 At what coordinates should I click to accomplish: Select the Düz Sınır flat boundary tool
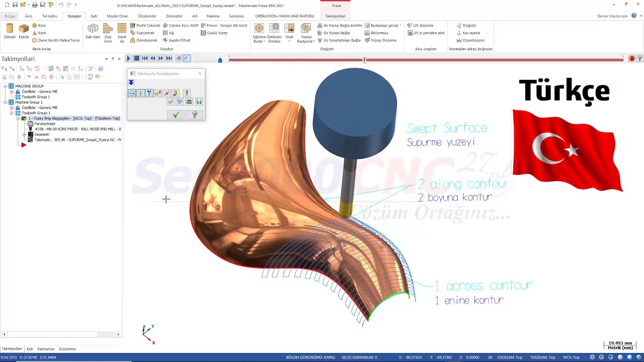pos(108,33)
